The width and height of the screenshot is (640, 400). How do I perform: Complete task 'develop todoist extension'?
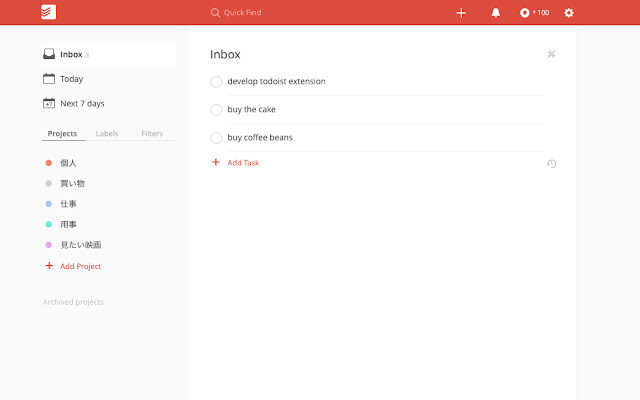[216, 82]
